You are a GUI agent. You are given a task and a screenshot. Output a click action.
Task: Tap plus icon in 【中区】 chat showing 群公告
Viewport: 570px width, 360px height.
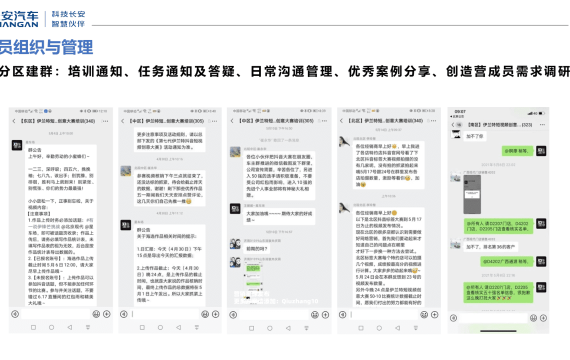tap(216, 314)
